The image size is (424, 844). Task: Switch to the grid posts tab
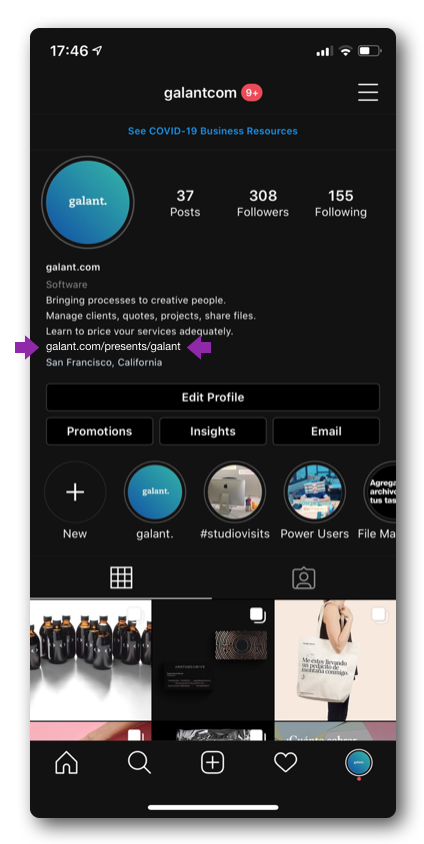click(x=121, y=578)
